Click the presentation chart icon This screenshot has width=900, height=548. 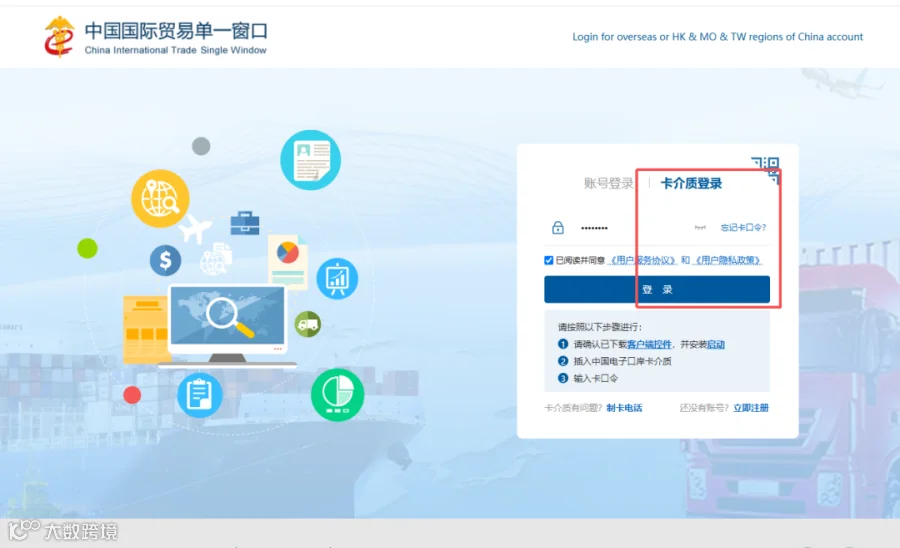pyautogui.click(x=337, y=279)
